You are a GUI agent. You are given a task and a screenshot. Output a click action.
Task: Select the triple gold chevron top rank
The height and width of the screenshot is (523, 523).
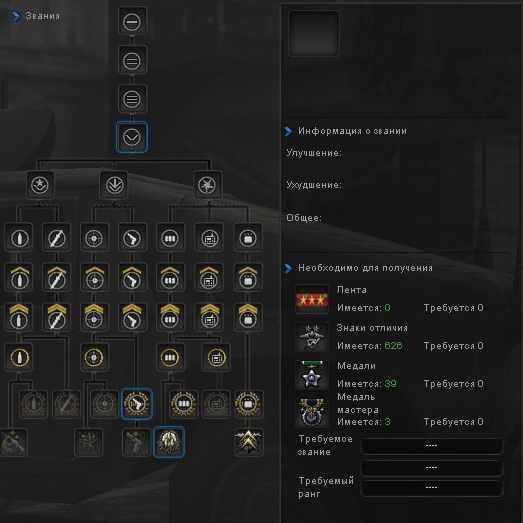coord(248,442)
